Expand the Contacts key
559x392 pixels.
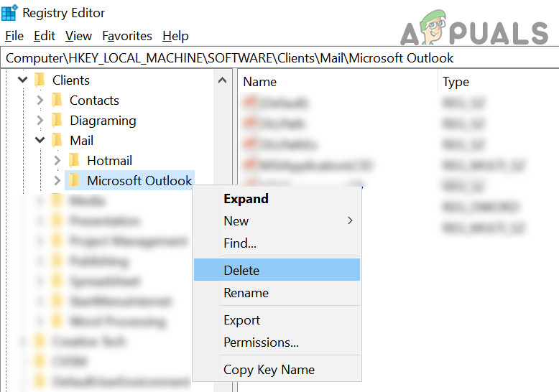click(x=40, y=101)
